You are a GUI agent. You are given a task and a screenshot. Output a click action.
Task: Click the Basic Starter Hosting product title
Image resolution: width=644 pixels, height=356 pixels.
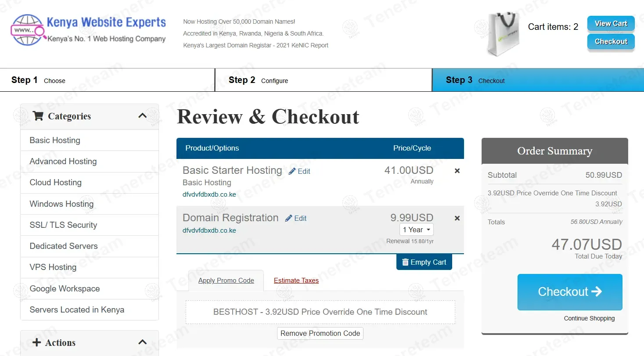tap(232, 170)
